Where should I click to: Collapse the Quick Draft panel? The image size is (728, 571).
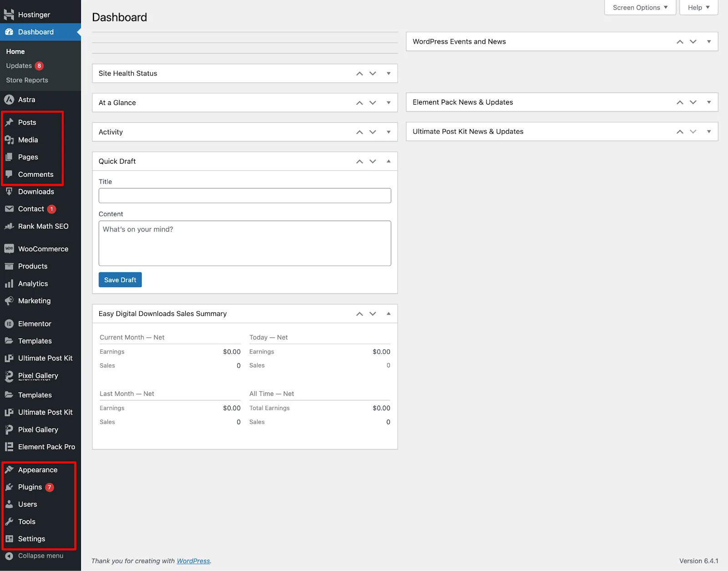pyautogui.click(x=389, y=161)
